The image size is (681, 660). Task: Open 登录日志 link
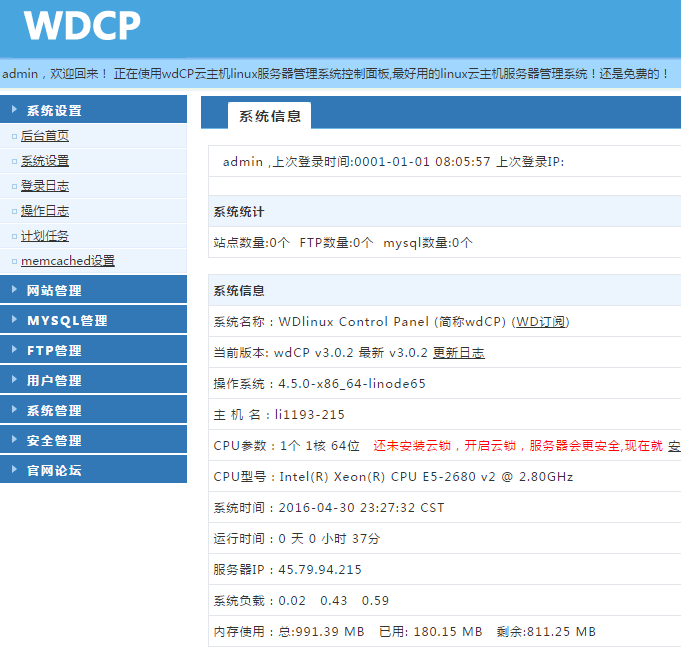point(45,186)
